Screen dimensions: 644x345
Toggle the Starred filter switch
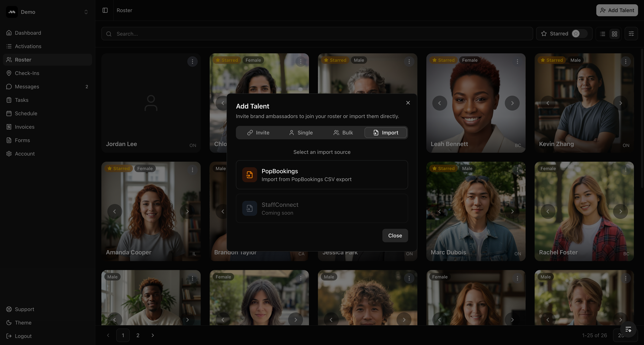pos(579,34)
